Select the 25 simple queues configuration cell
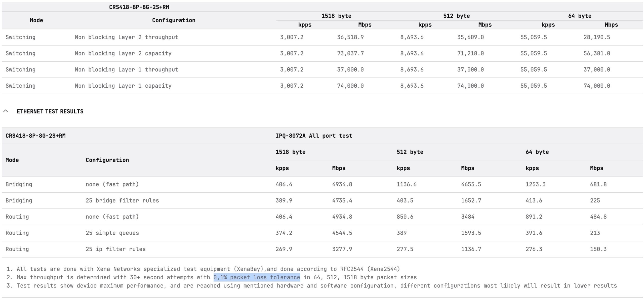This screenshot has width=644, height=304. (x=112, y=233)
